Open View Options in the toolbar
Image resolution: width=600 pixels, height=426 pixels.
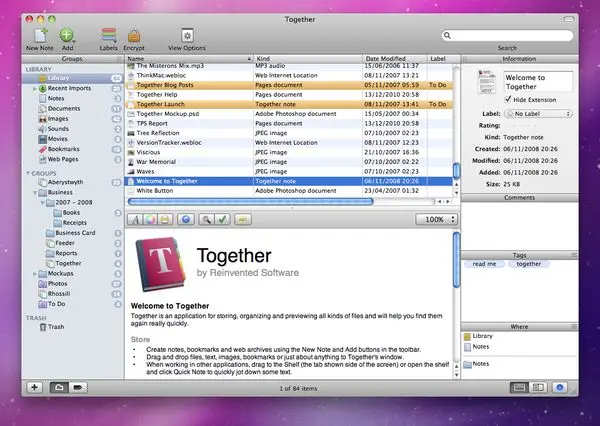(187, 36)
